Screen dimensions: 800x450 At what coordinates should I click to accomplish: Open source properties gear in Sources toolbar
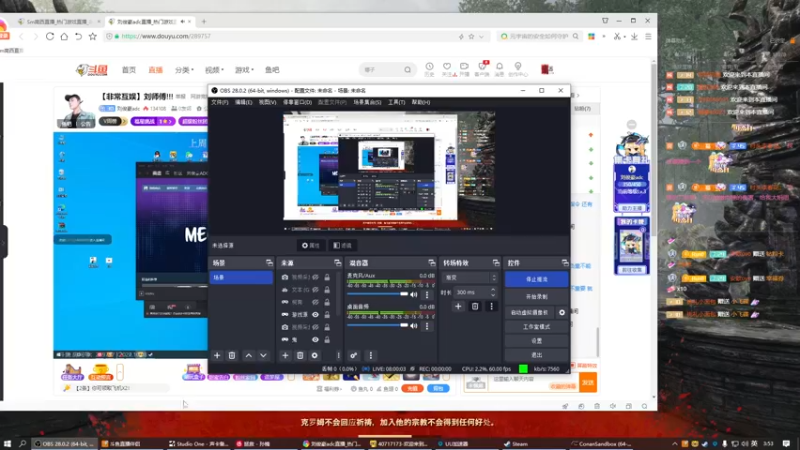point(314,355)
